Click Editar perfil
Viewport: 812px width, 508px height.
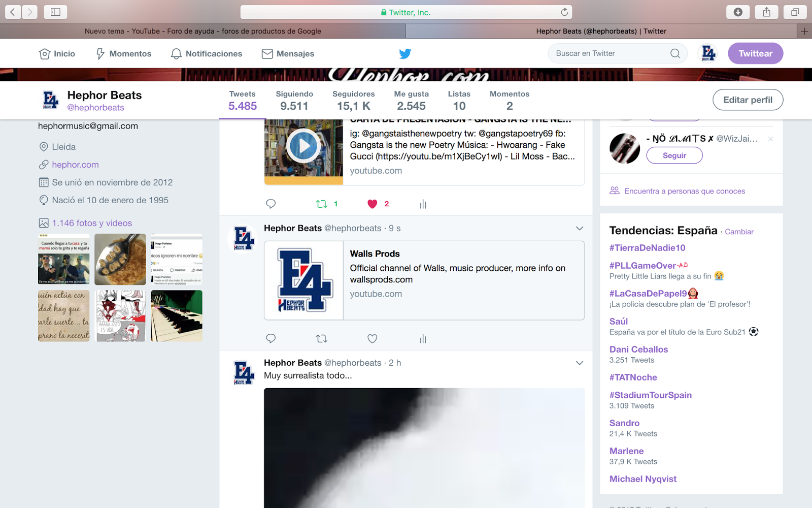(x=748, y=100)
